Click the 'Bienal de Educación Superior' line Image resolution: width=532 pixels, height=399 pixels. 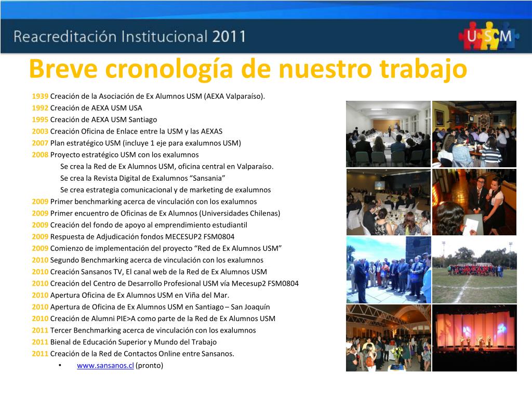tap(124, 342)
